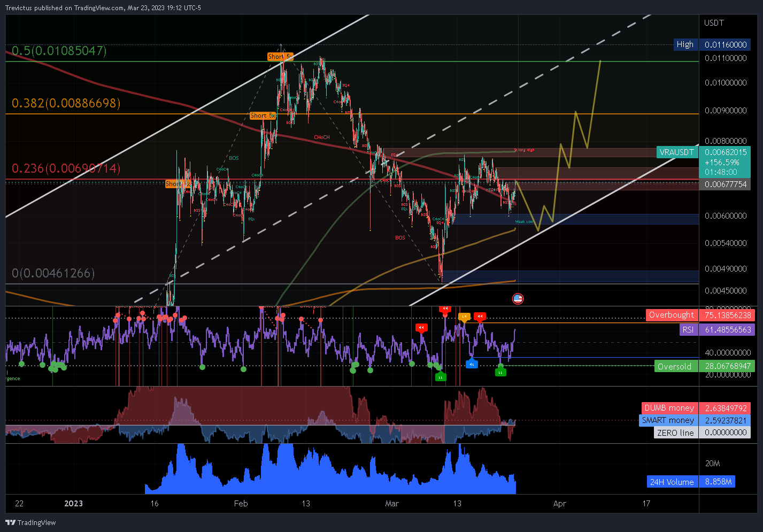
Task: Click the red Overbought label
Action: pos(672,315)
